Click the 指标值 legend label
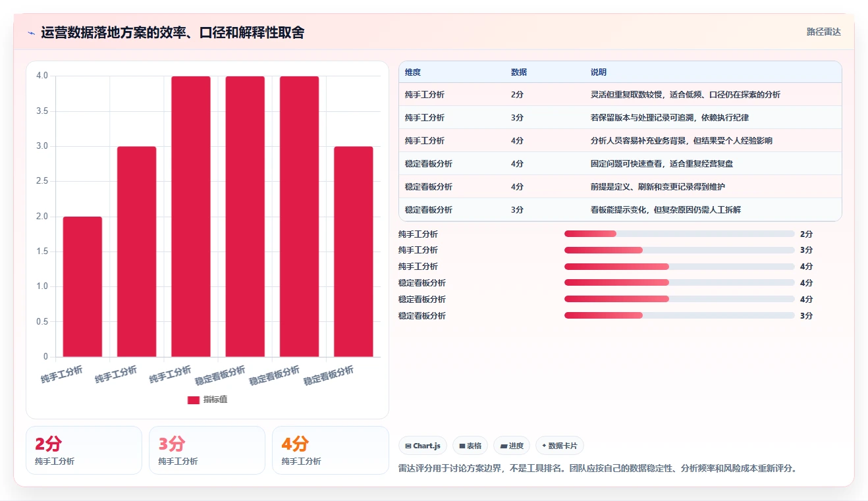The width and height of the screenshot is (868, 501). pos(215,400)
